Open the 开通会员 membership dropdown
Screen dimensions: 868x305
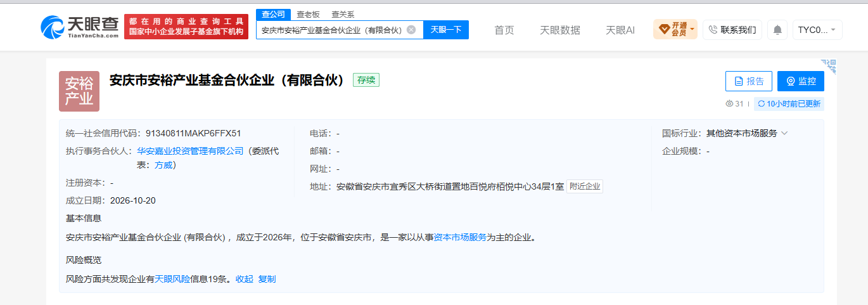[x=675, y=29]
